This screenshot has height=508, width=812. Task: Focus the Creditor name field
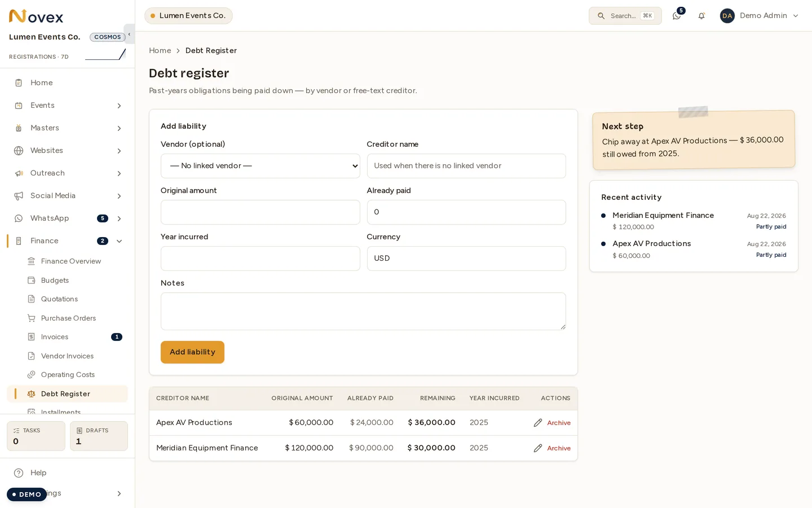click(466, 166)
